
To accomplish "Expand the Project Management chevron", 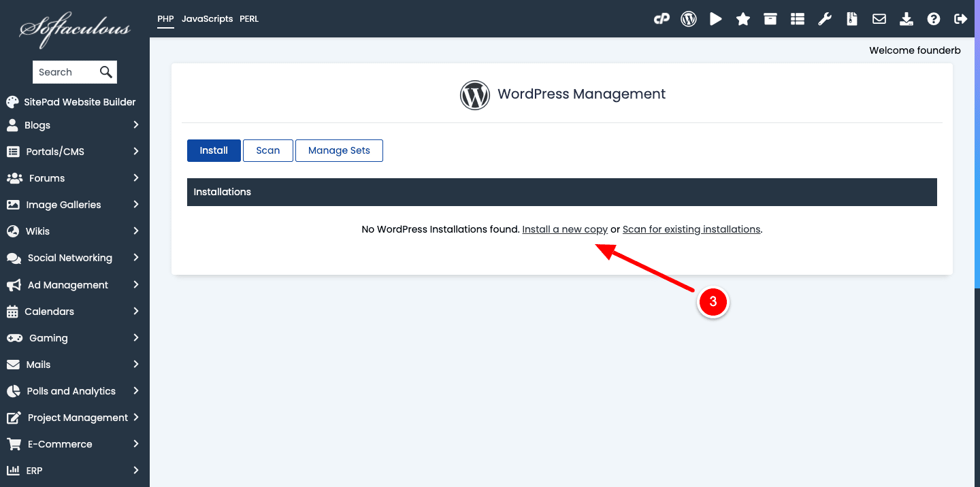I will pos(136,417).
